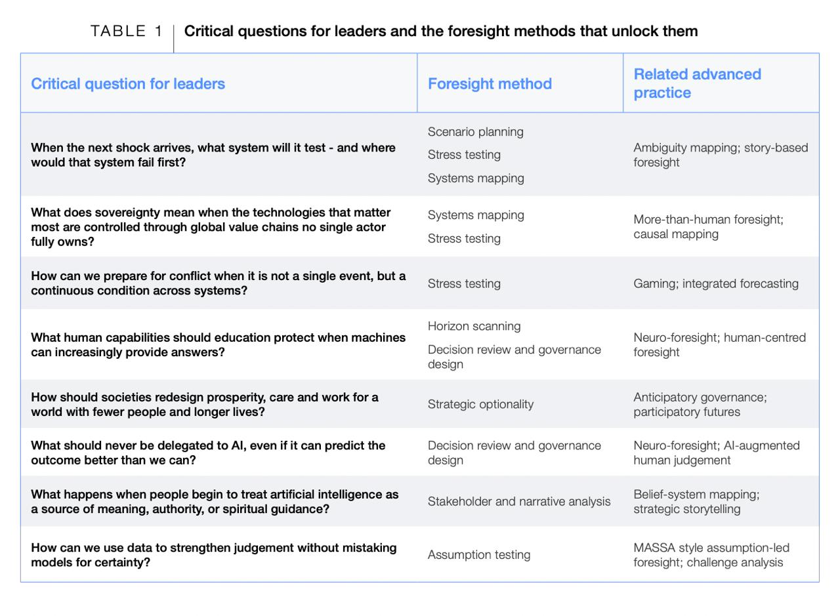Click 'Strategic optionality' method cell
Image resolution: width=840 pixels, height=616 pixels.
pos(480,404)
